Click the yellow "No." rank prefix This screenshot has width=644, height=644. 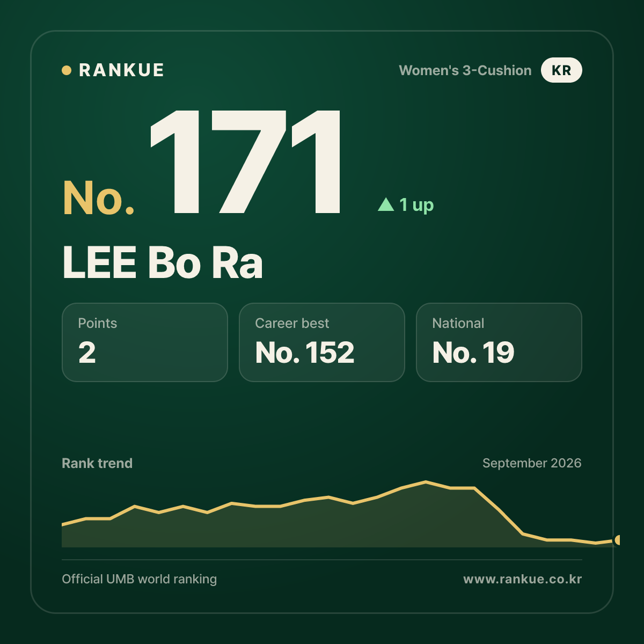(x=99, y=197)
